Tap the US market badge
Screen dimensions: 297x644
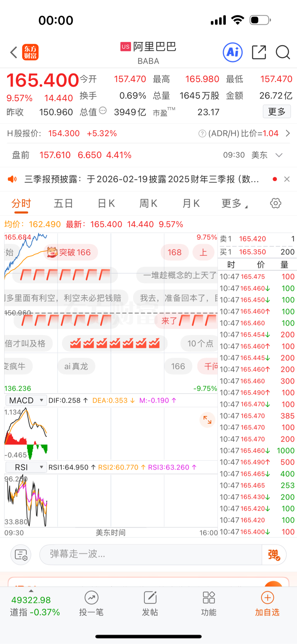(x=125, y=47)
